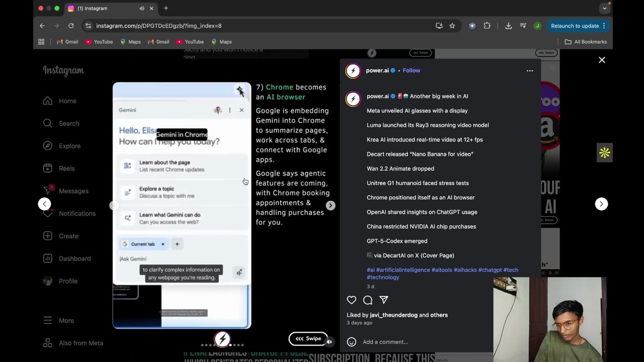Click the comment bubble icon
The image size is (644, 362).
tap(368, 300)
